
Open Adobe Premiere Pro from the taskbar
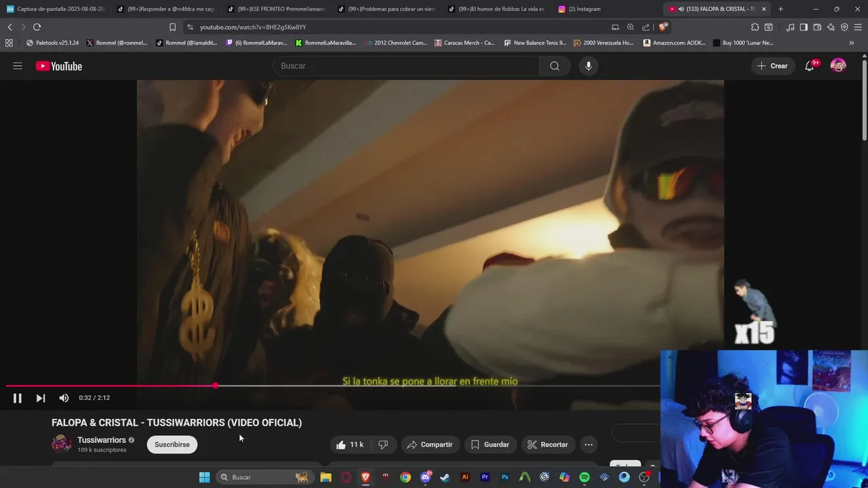coord(485,477)
